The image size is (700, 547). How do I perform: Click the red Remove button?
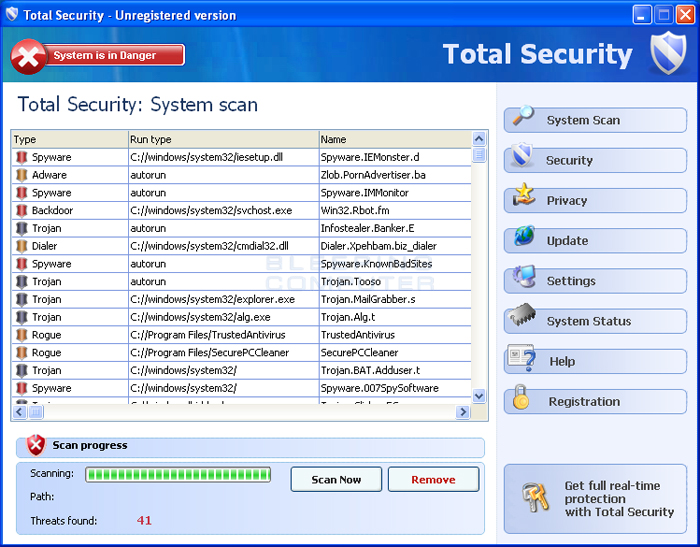(x=433, y=480)
